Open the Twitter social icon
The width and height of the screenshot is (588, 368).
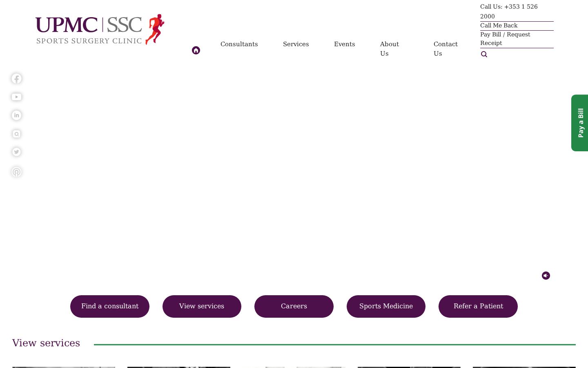point(16,152)
